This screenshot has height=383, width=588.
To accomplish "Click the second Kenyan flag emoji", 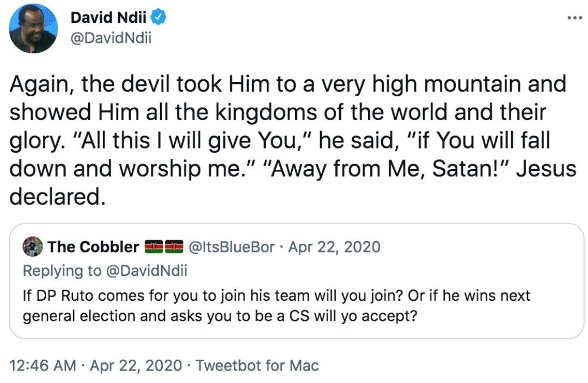I will point(174,246).
